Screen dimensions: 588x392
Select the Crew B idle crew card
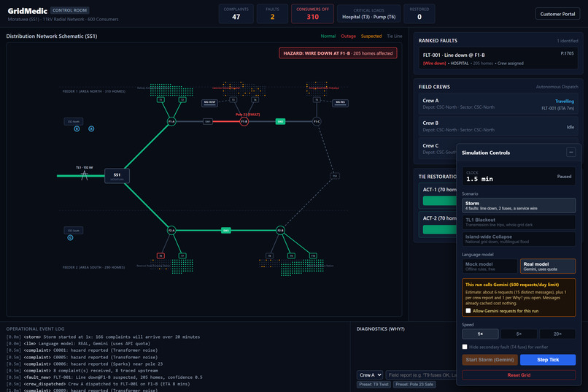click(498, 126)
